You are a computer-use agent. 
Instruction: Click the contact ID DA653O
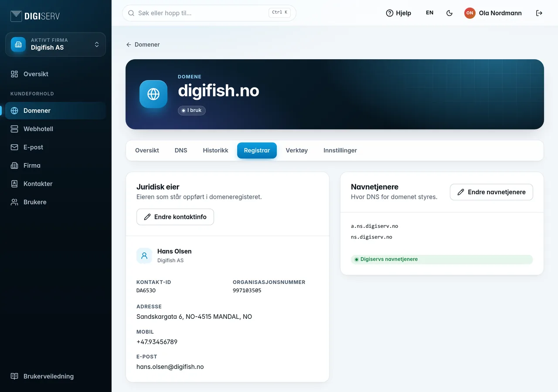(146, 291)
